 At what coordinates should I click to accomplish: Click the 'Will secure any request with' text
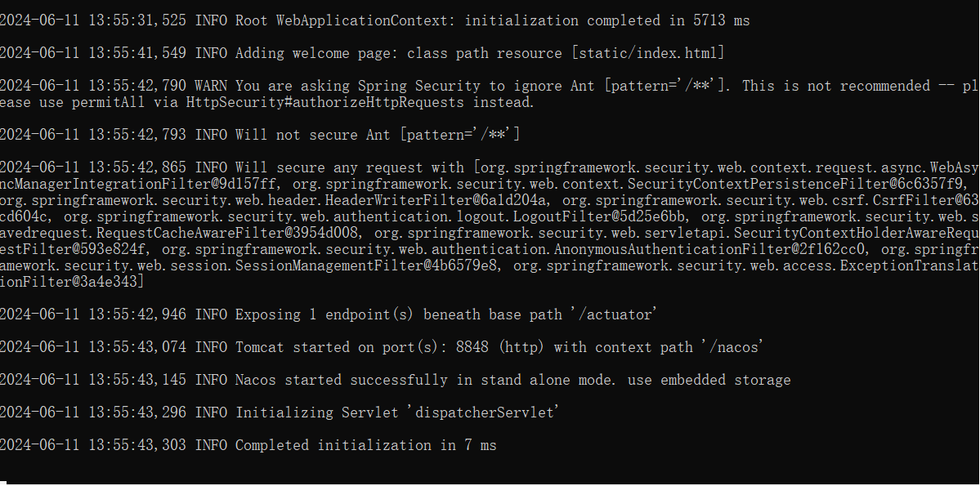tap(350, 167)
